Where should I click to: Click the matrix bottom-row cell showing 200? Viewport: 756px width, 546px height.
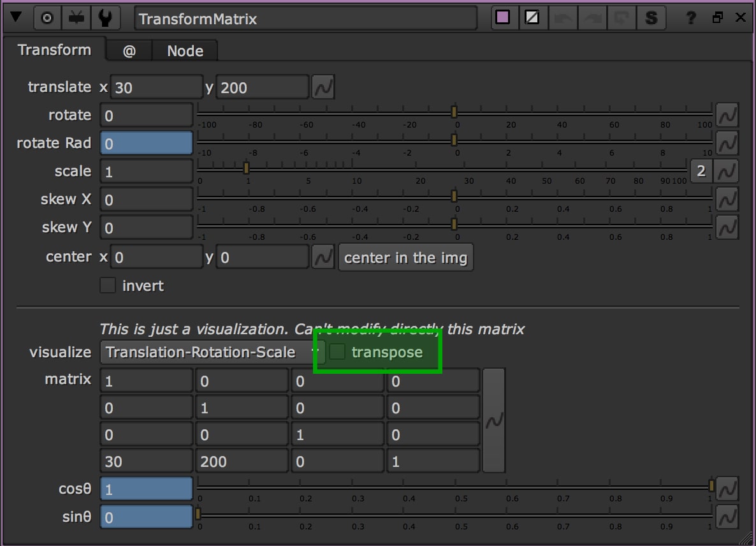point(242,461)
